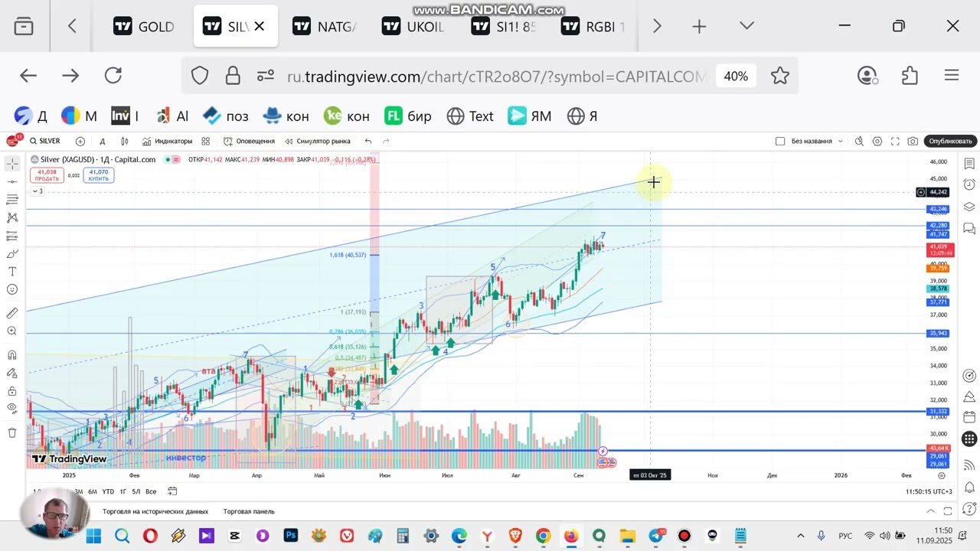Switch to NATGAS browser tab

pyautogui.click(x=324, y=27)
